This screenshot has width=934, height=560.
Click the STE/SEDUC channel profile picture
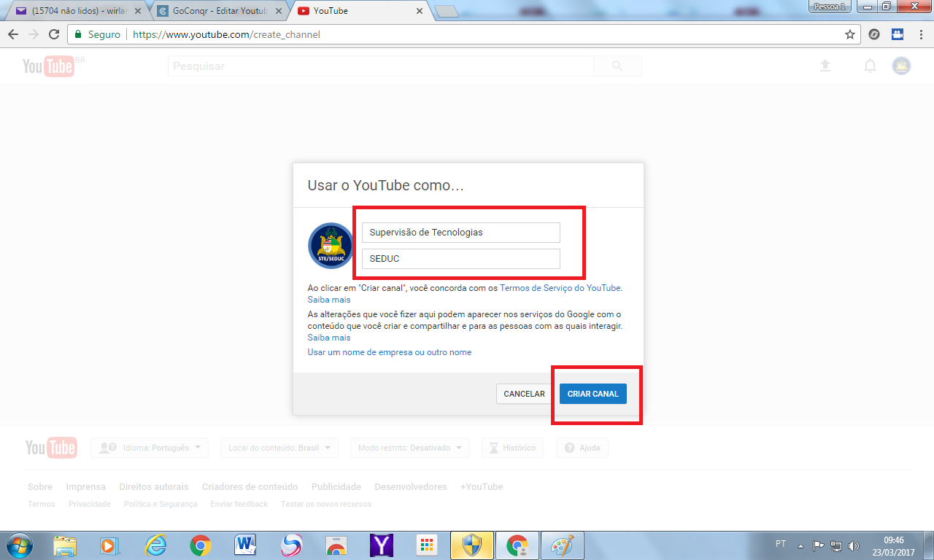331,246
